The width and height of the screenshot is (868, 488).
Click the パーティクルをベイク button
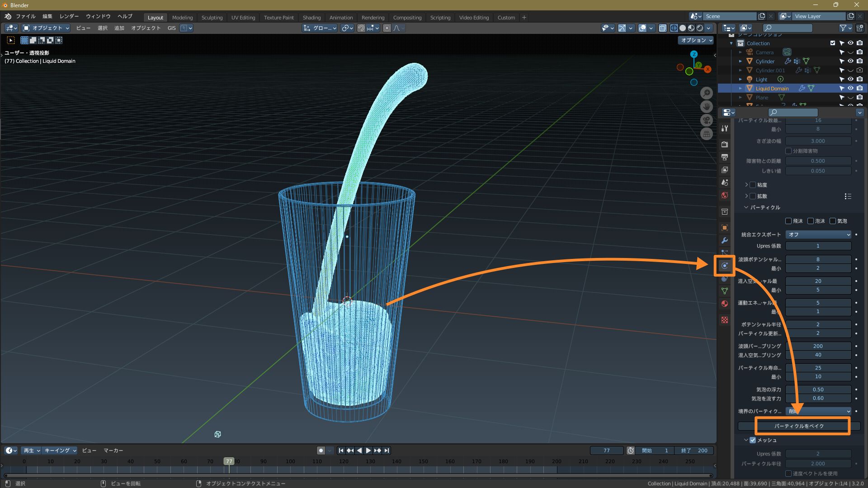point(799,426)
